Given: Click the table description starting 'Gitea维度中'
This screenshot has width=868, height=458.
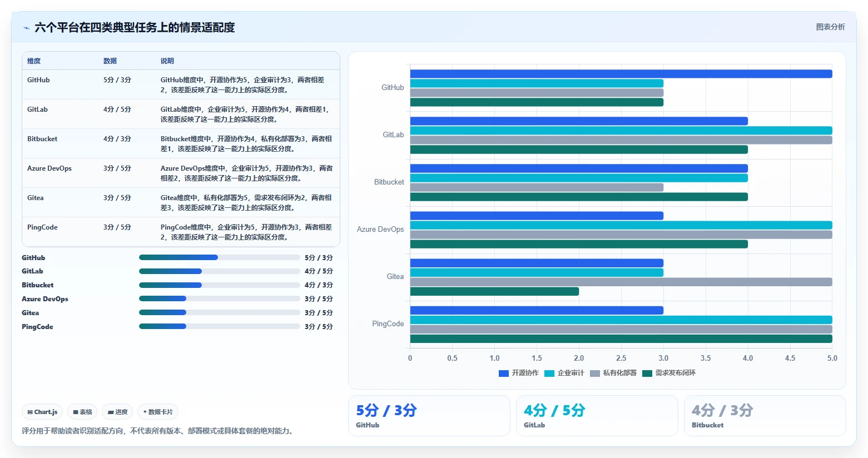Looking at the screenshot, I should click(x=246, y=202).
